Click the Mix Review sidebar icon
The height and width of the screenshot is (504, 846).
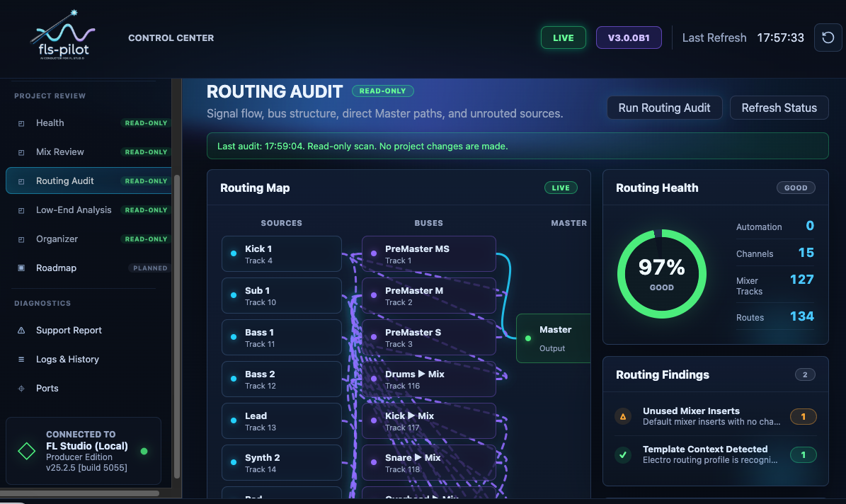point(21,153)
